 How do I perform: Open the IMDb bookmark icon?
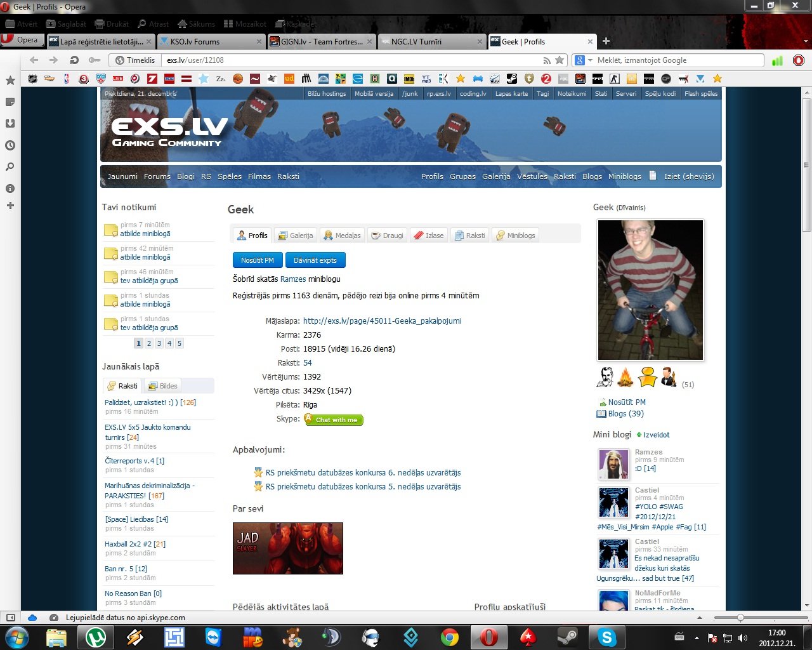[409, 79]
